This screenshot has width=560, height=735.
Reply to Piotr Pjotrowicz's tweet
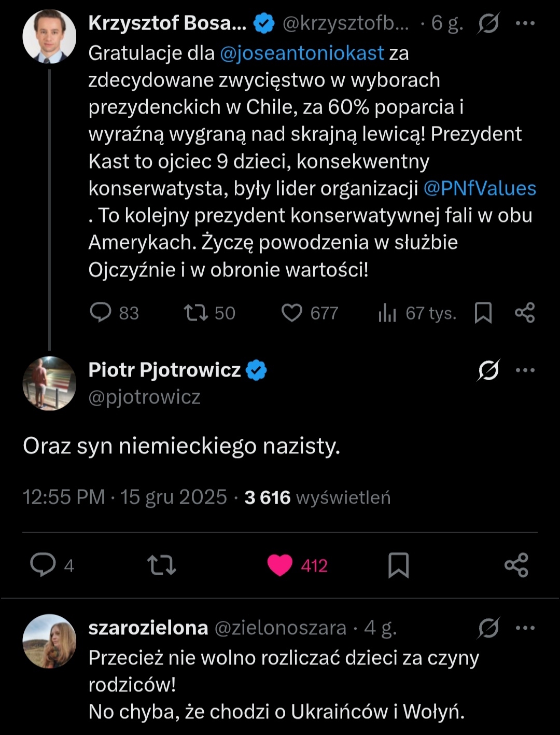pos(43,565)
